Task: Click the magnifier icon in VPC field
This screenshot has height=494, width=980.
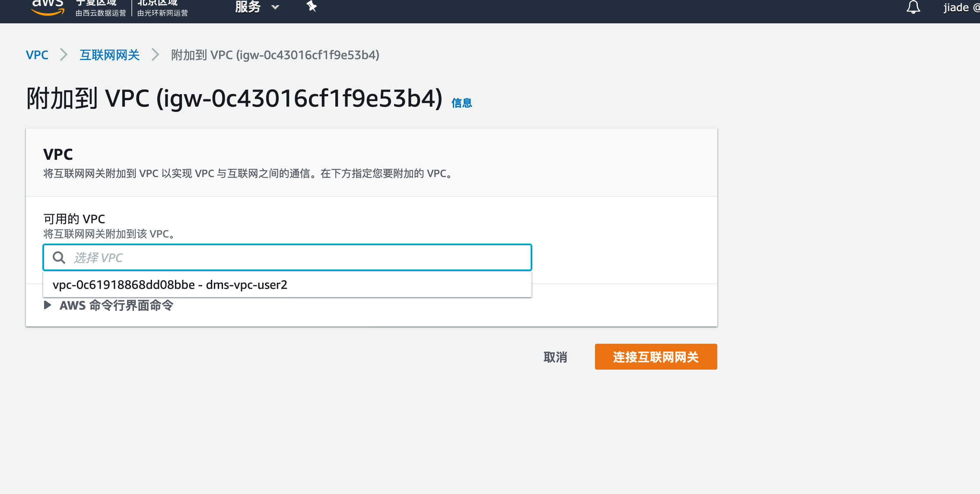Action: point(59,258)
